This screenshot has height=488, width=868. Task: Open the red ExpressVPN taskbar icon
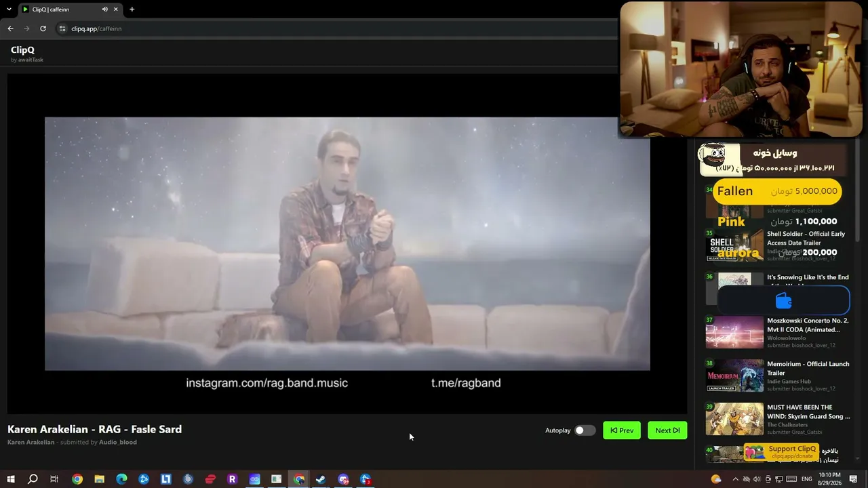tap(210, 479)
